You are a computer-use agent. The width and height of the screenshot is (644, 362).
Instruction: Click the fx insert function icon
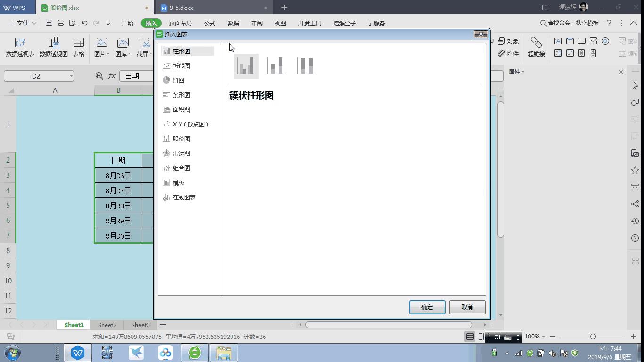tap(112, 76)
